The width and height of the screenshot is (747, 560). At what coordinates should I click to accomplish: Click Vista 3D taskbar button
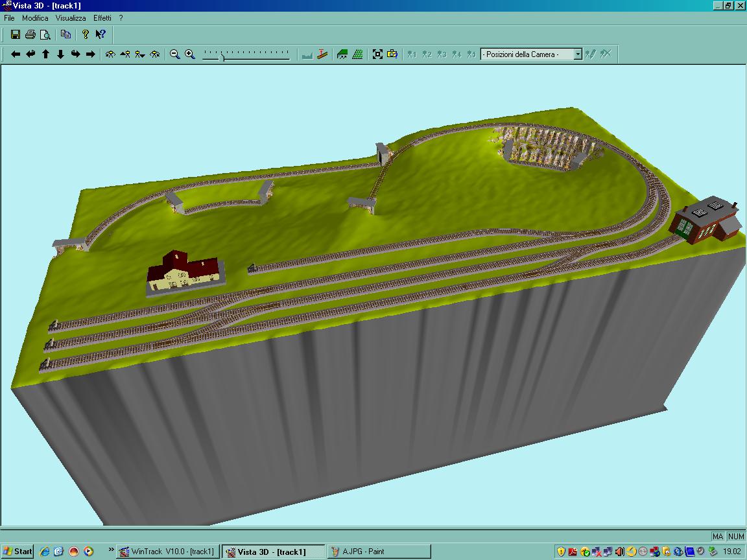click(274, 552)
